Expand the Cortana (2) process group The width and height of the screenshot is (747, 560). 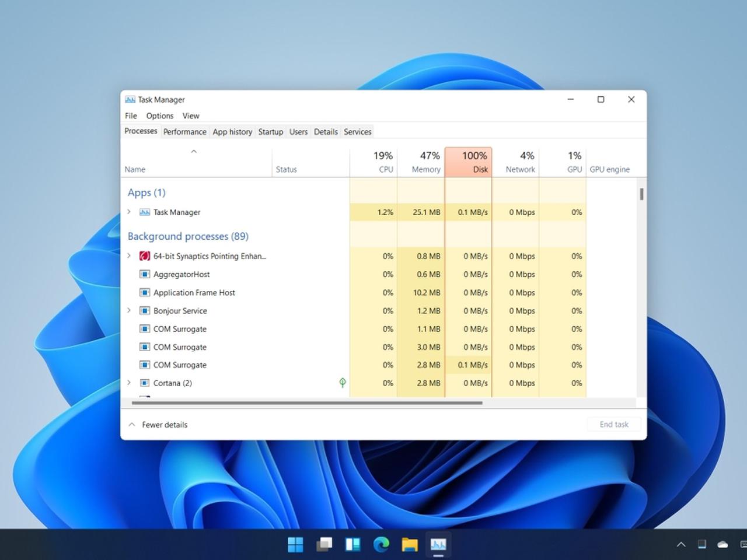pyautogui.click(x=129, y=383)
